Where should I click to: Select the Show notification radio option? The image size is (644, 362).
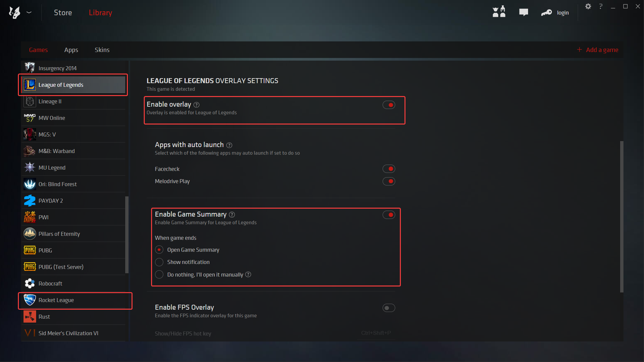[159, 262]
